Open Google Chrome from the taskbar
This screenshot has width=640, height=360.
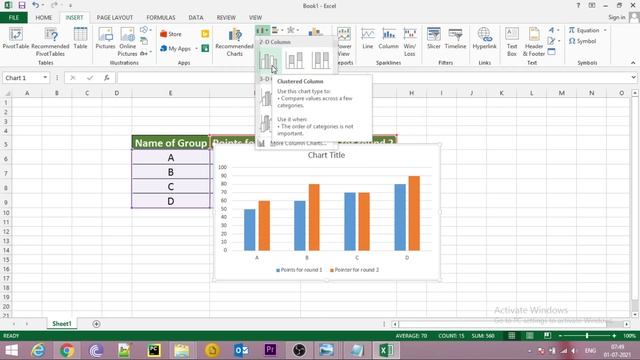pyautogui.click(x=67, y=350)
